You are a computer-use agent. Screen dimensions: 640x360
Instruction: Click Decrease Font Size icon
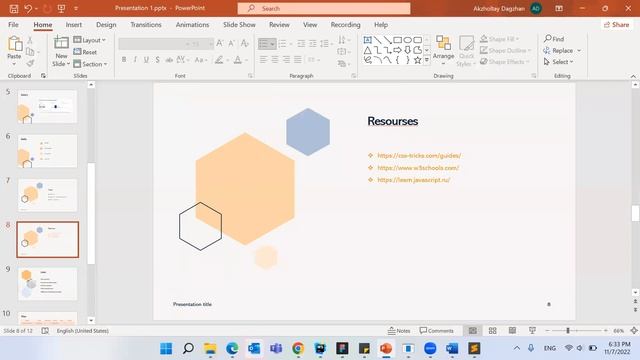[x=231, y=43]
